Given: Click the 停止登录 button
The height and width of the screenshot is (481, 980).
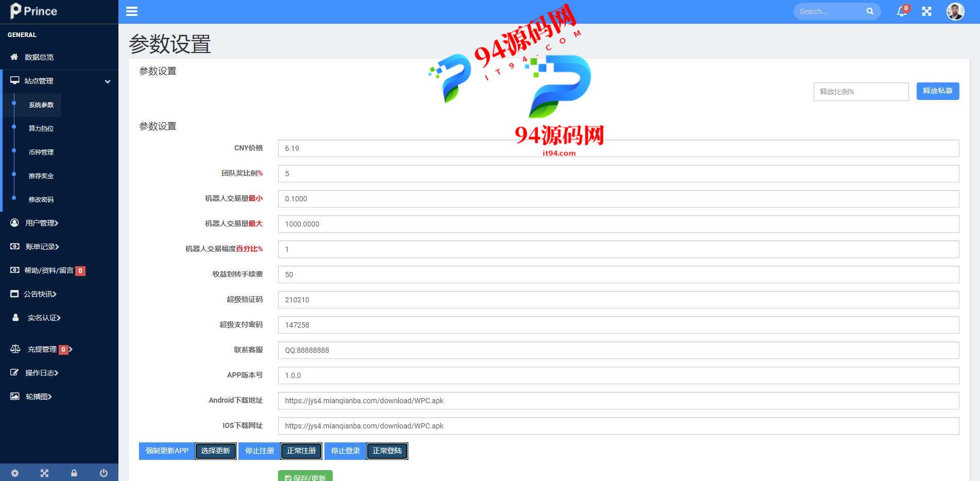Looking at the screenshot, I should 346,451.
